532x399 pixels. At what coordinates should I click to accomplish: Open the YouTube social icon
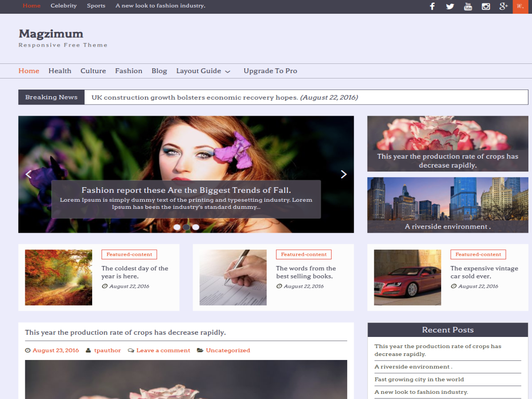(468, 6)
